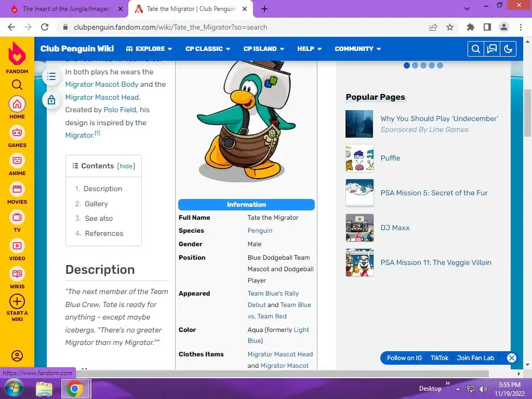This screenshot has height=399, width=532.
Task: Open the Penguin species link in the infobox
Action: click(x=260, y=230)
